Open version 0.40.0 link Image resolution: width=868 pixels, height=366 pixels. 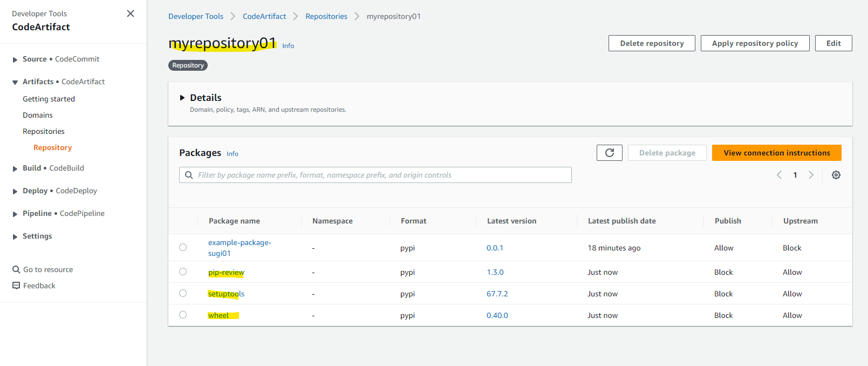[x=497, y=315]
